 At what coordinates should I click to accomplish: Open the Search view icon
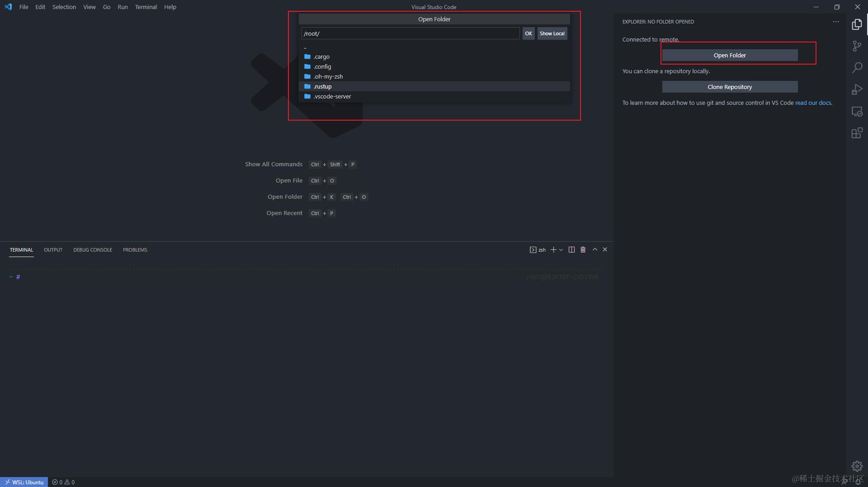point(857,68)
